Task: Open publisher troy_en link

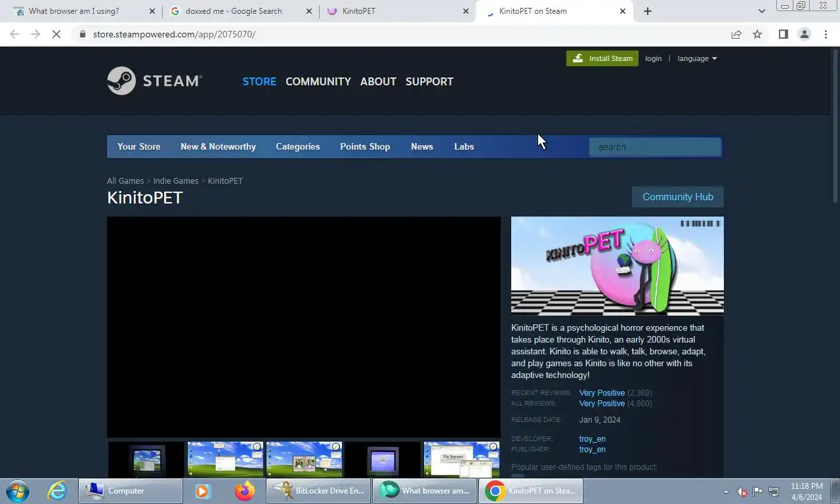Action: click(x=592, y=450)
